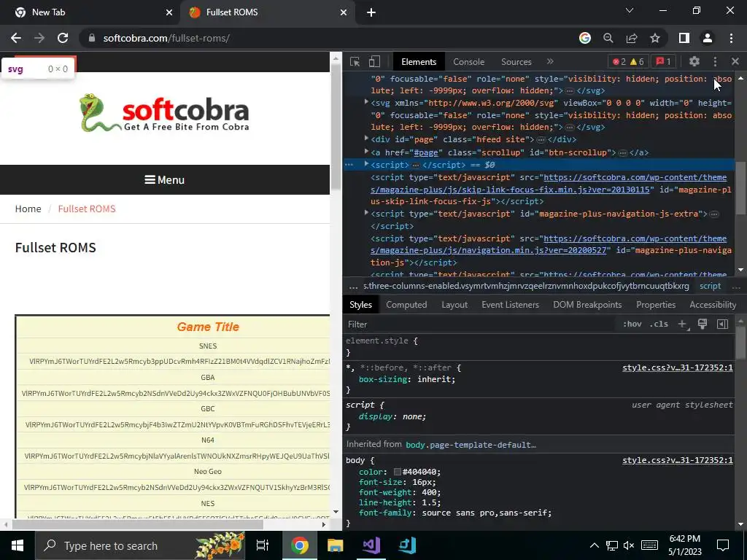Open style.css link for box-sizing rule
Viewport: 747px width, 560px height.
point(678,367)
